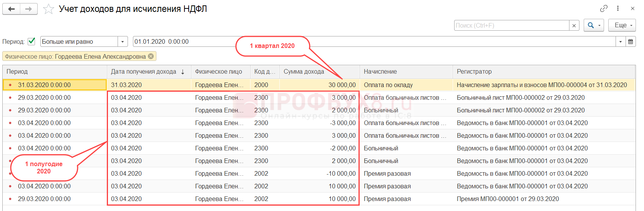The height and width of the screenshot is (211, 644).
Task: Open the calendar date picker icon
Action: point(631,41)
